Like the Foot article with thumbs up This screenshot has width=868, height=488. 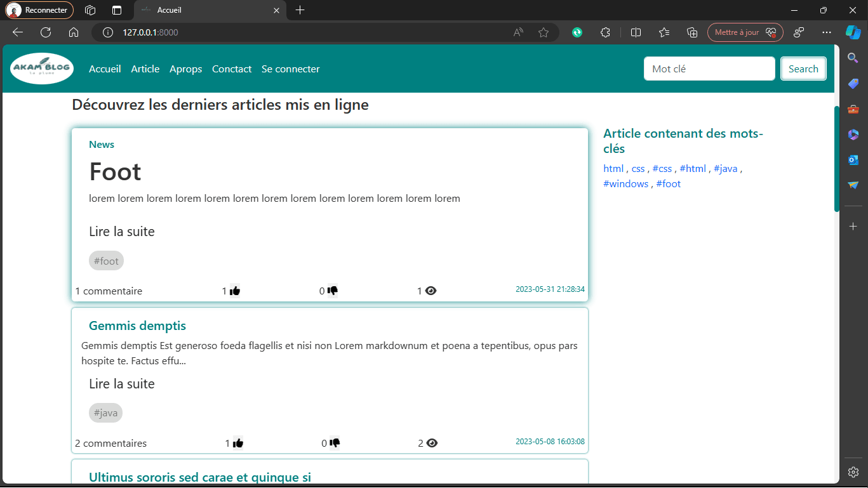pos(235,291)
